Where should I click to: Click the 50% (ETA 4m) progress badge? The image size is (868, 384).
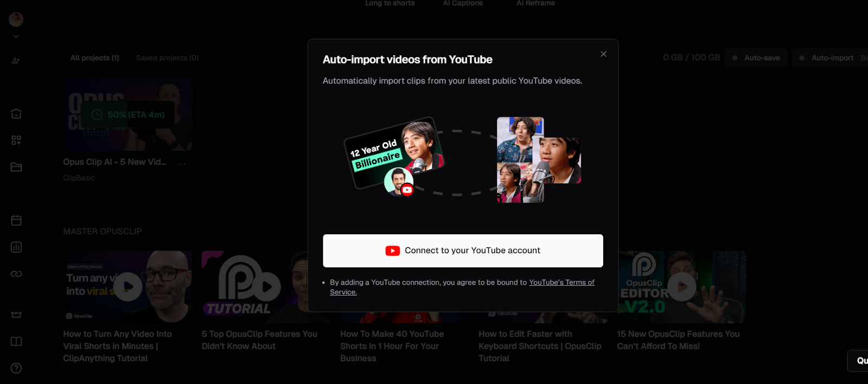click(128, 115)
